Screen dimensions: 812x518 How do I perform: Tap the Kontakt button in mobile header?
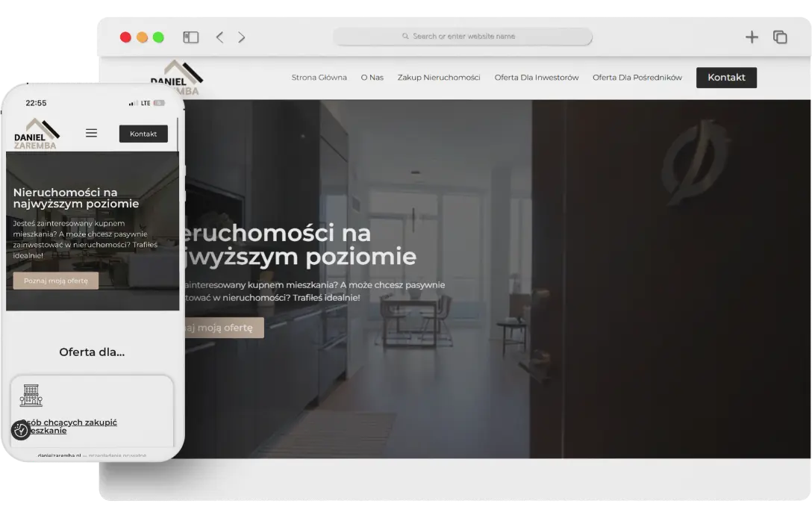coord(143,134)
